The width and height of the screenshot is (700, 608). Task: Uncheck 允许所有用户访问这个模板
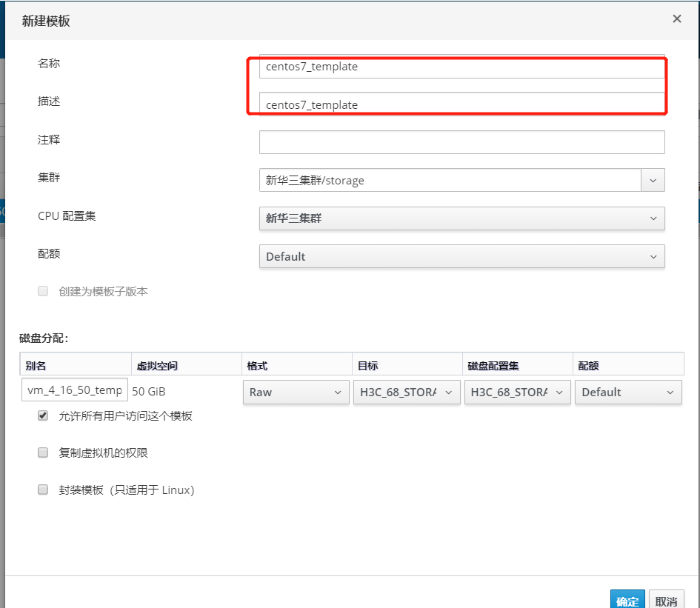pos(43,415)
